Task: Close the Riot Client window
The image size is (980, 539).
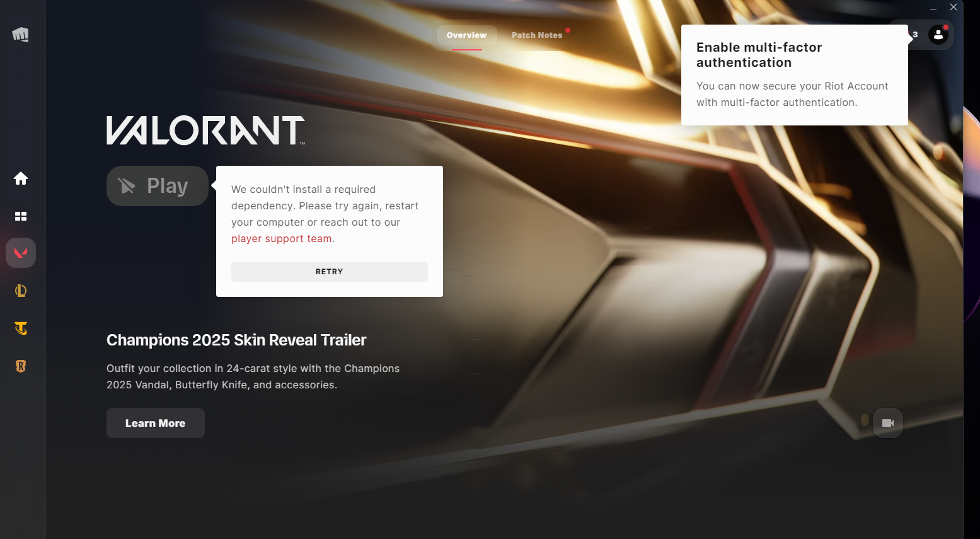Action: tap(954, 8)
